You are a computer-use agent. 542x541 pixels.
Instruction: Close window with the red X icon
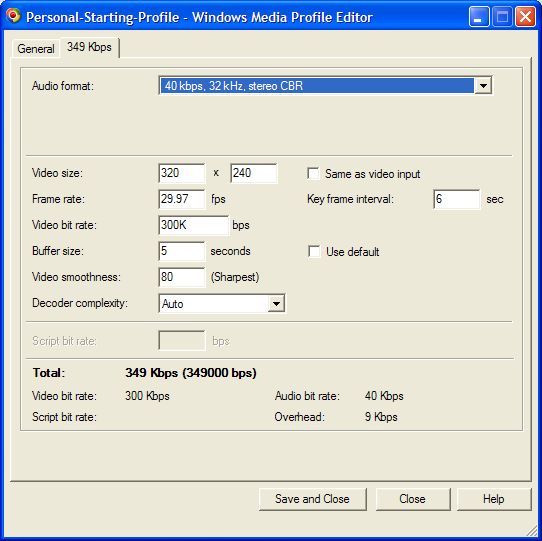click(525, 16)
